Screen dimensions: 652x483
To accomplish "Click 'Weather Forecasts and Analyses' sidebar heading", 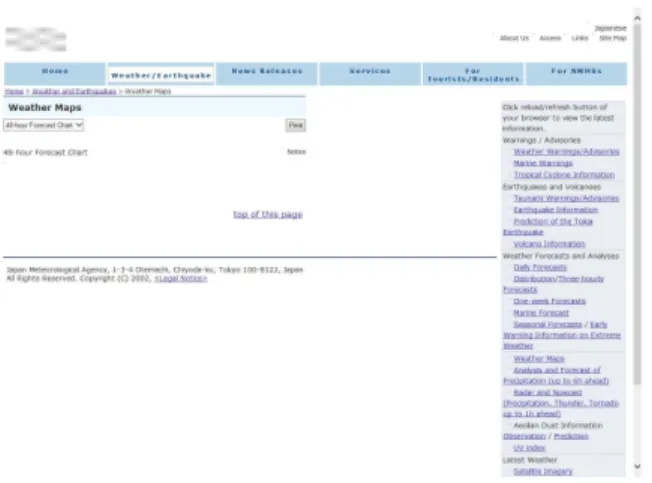I will click(x=561, y=256).
